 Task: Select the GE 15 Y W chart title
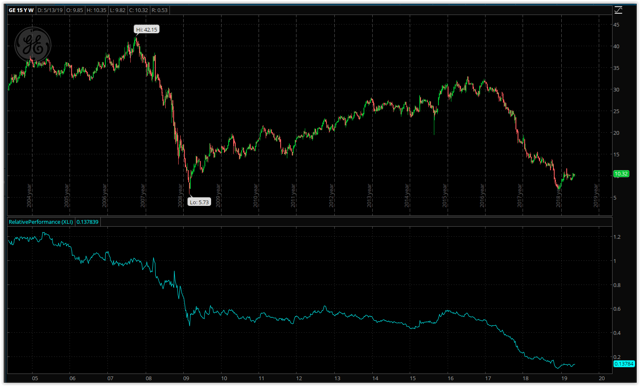[x=21, y=10]
